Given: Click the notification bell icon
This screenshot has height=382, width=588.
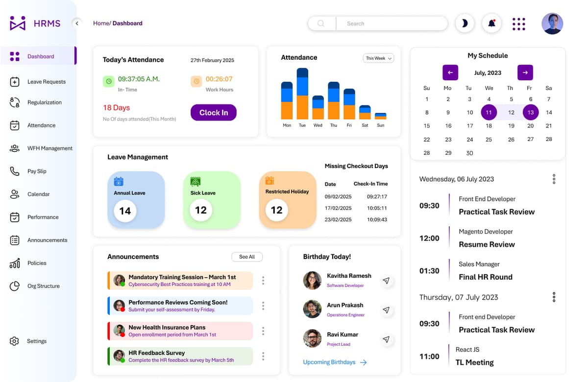Looking at the screenshot, I should point(491,23).
